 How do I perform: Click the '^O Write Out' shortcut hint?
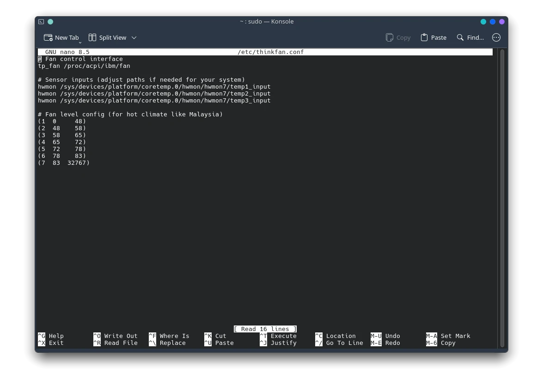pos(116,336)
